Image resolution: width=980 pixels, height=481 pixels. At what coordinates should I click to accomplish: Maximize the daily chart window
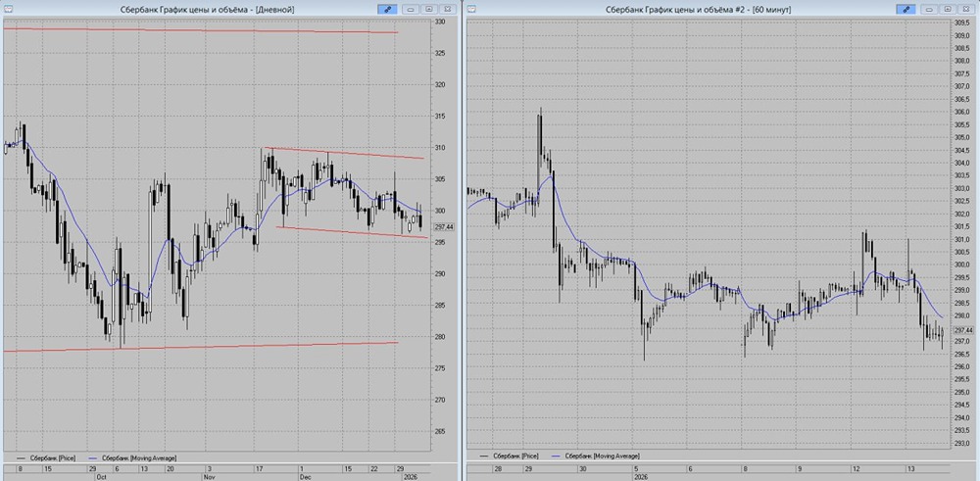(x=429, y=10)
